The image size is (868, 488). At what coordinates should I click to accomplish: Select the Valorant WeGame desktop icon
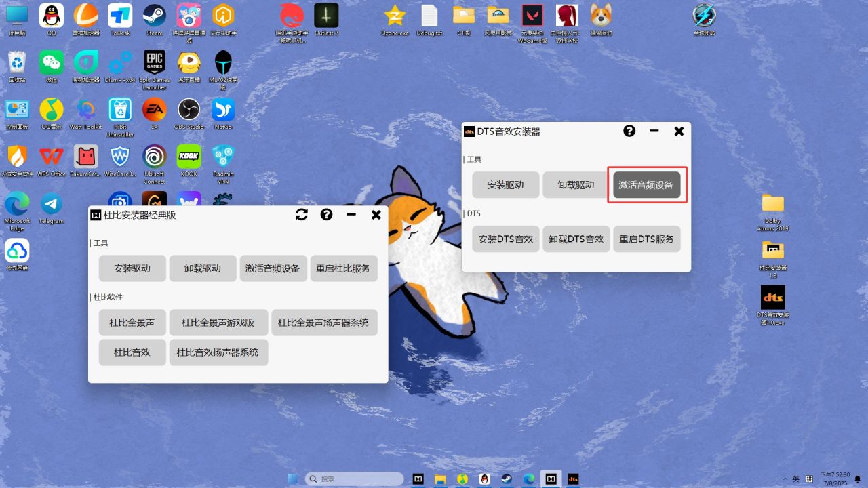[x=532, y=23]
